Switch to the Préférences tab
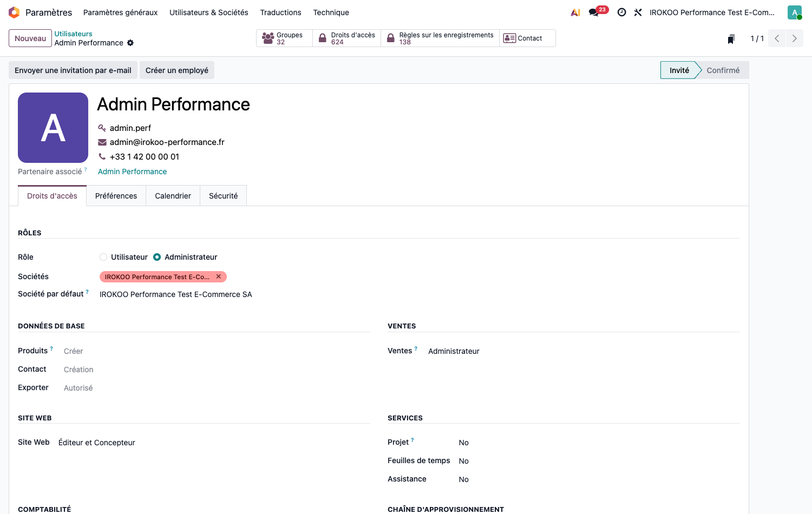812x514 pixels. click(116, 196)
